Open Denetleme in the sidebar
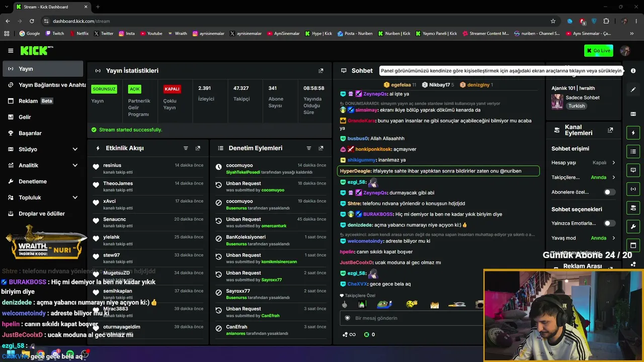The image size is (644, 362). click(x=42, y=182)
